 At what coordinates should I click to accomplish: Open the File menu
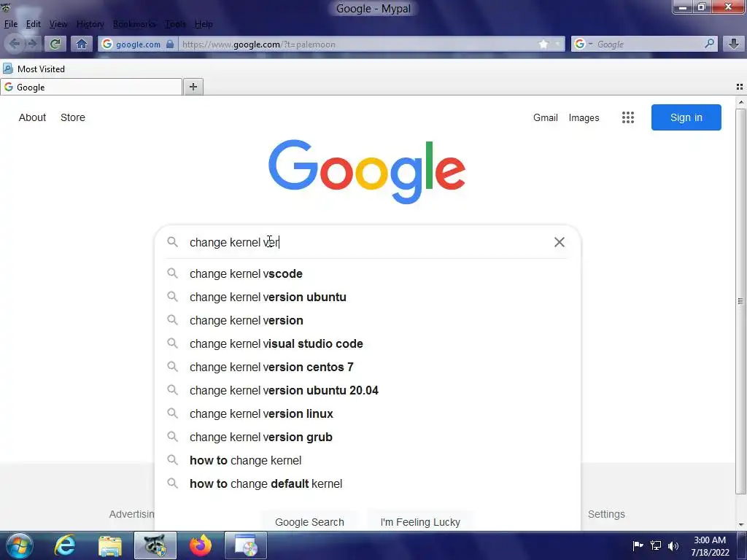[x=10, y=24]
